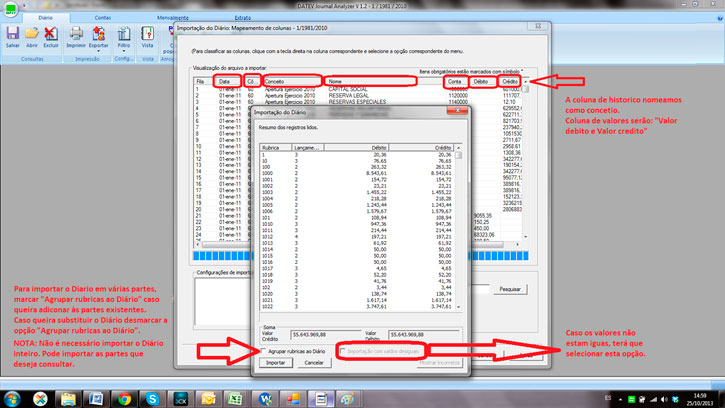Click the Excluir red X icon
725x408 pixels.
pos(51,34)
